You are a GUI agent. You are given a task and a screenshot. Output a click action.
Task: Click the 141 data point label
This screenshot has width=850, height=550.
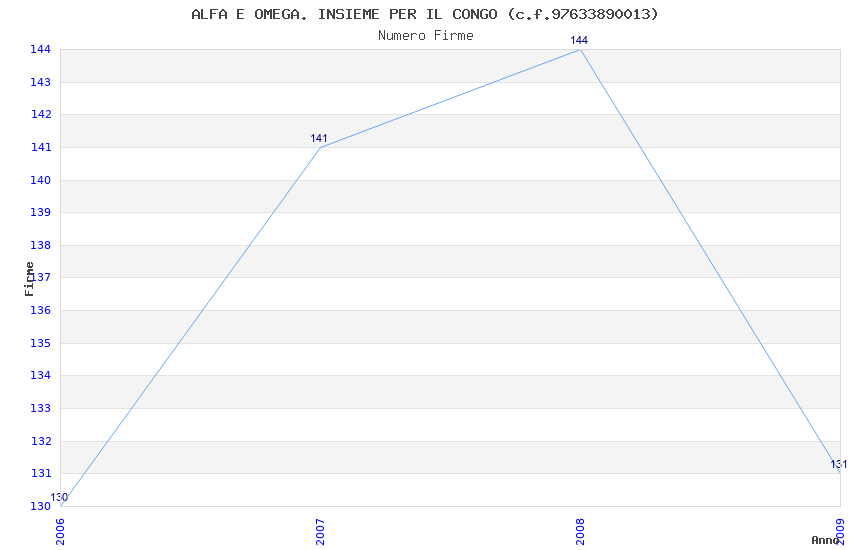pos(319,139)
